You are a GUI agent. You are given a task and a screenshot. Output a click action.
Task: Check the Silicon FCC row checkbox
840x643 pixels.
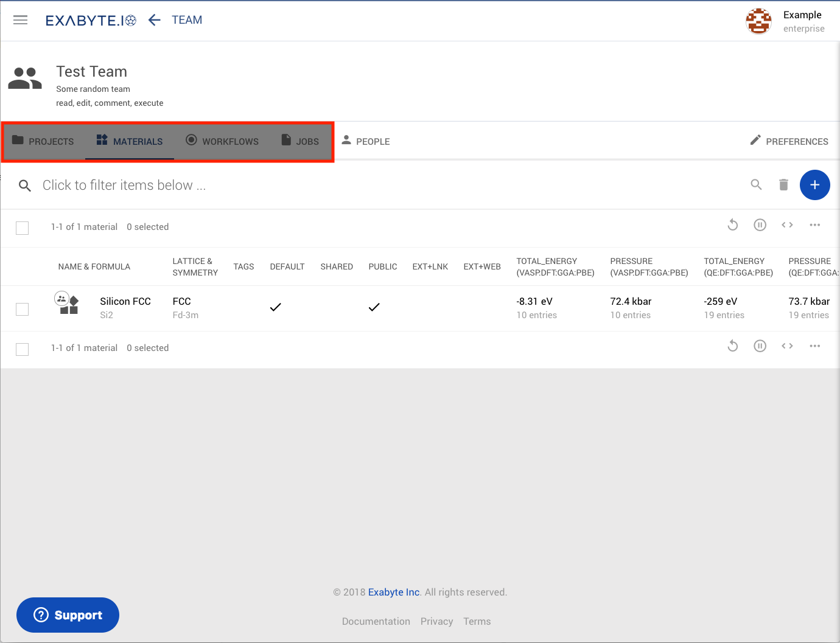(23, 309)
